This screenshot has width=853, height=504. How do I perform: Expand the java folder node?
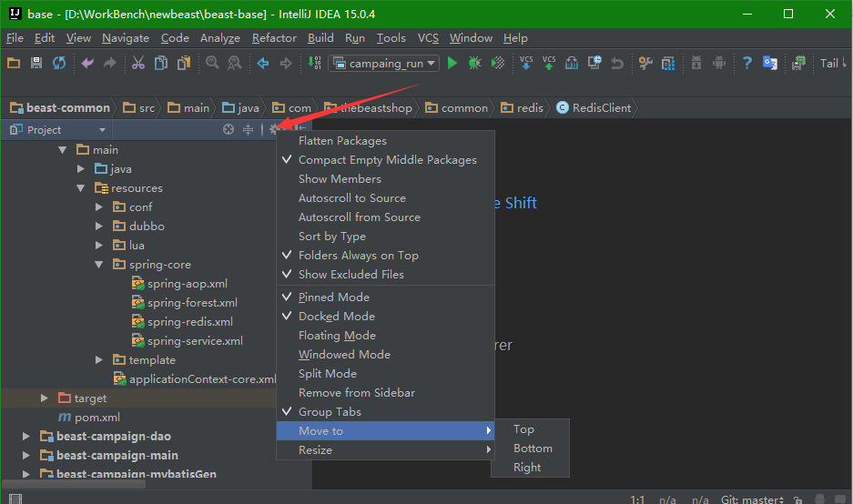[80, 169]
